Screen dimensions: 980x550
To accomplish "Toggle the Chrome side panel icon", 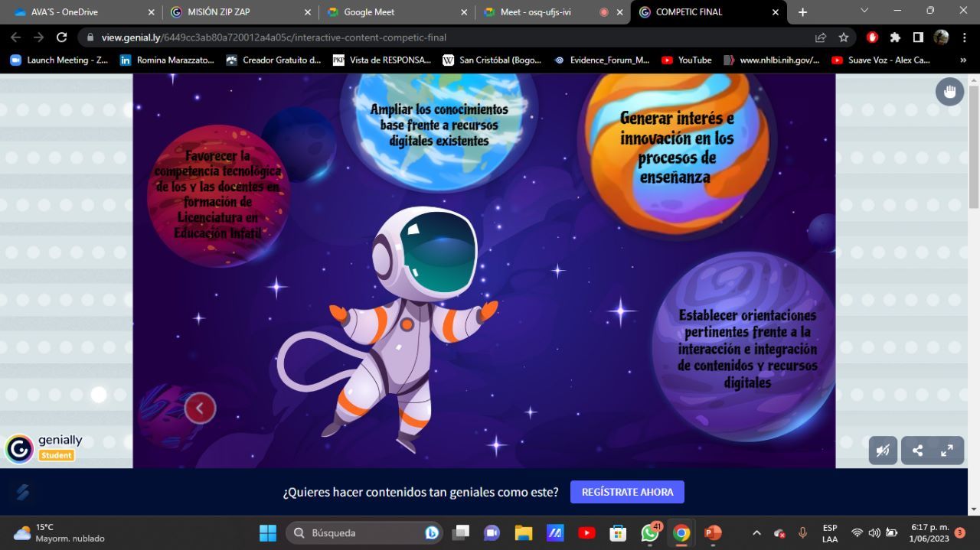I will [x=918, y=37].
